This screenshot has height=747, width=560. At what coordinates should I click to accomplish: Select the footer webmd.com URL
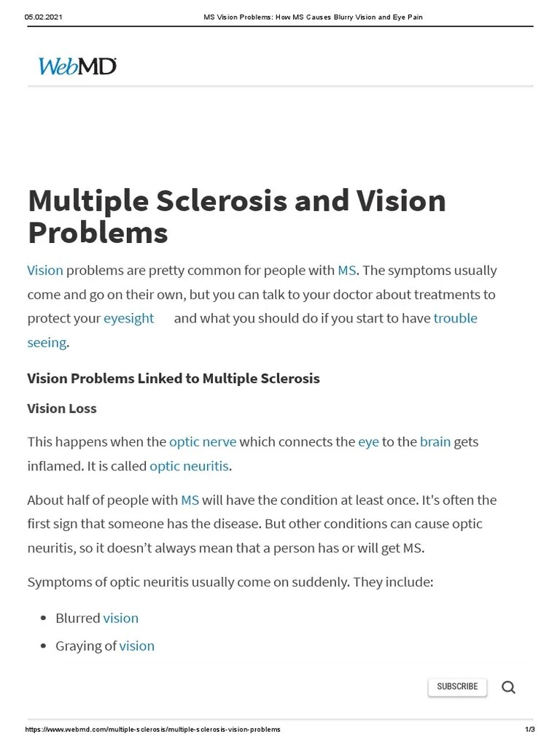[153, 729]
